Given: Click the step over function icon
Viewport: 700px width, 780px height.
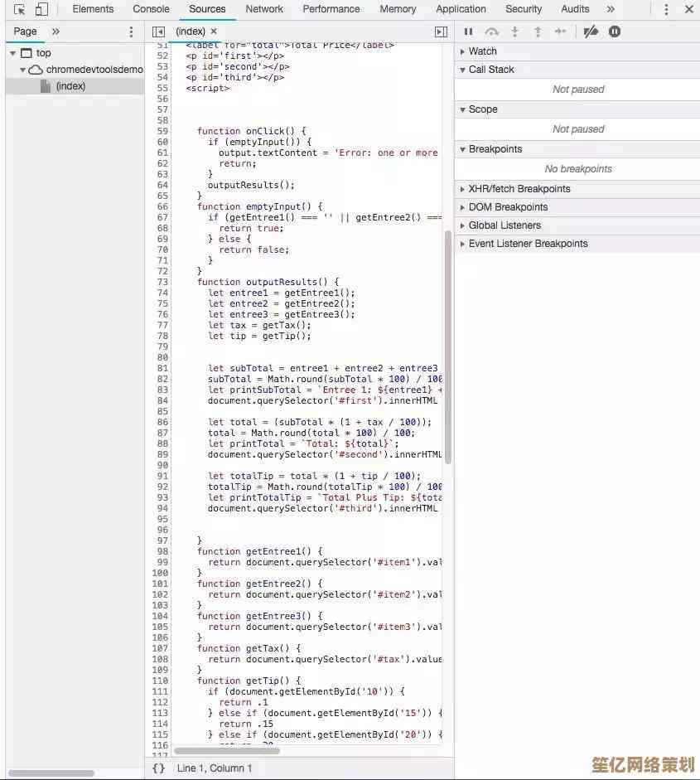Looking at the screenshot, I should pyautogui.click(x=491, y=31).
